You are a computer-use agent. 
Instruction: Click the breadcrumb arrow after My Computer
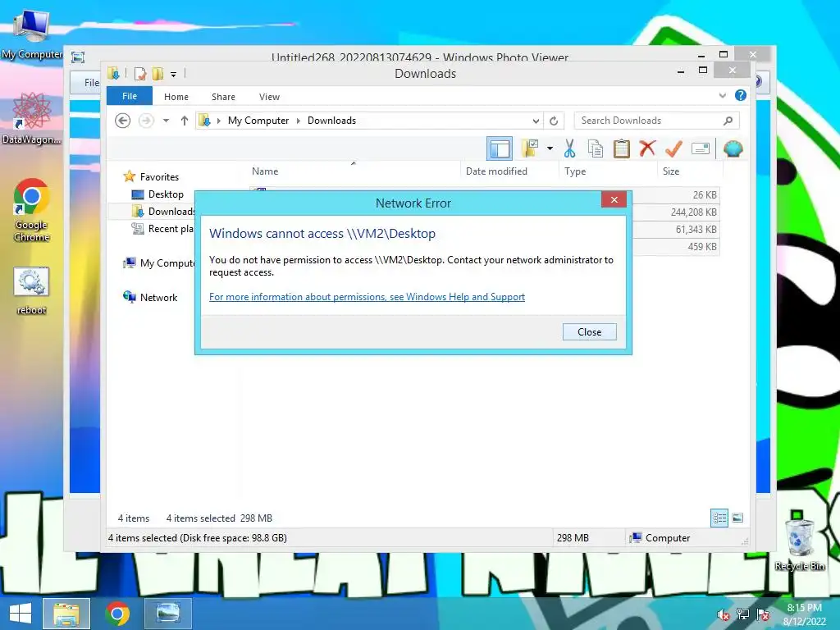coord(299,121)
